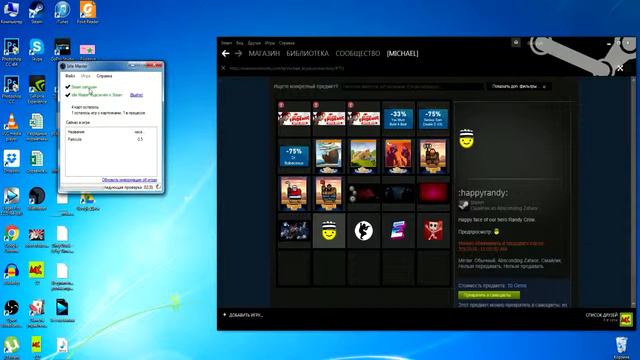Click the green convert to gems button
Viewport: 640px width, 360px height.
tap(489, 295)
